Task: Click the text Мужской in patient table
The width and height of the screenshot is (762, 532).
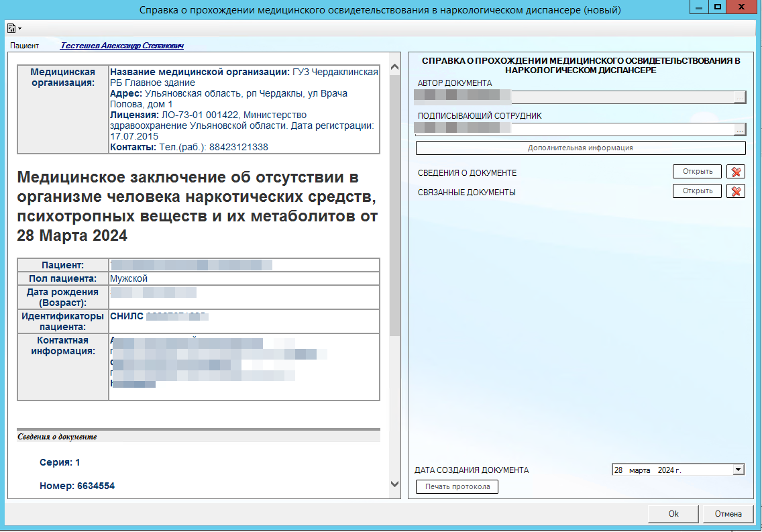Action: (x=128, y=278)
